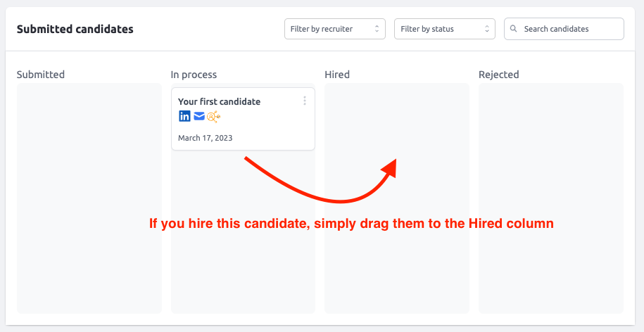This screenshot has height=332, width=644.
Task: Click the red curved arrow annotation
Action: click(x=320, y=180)
